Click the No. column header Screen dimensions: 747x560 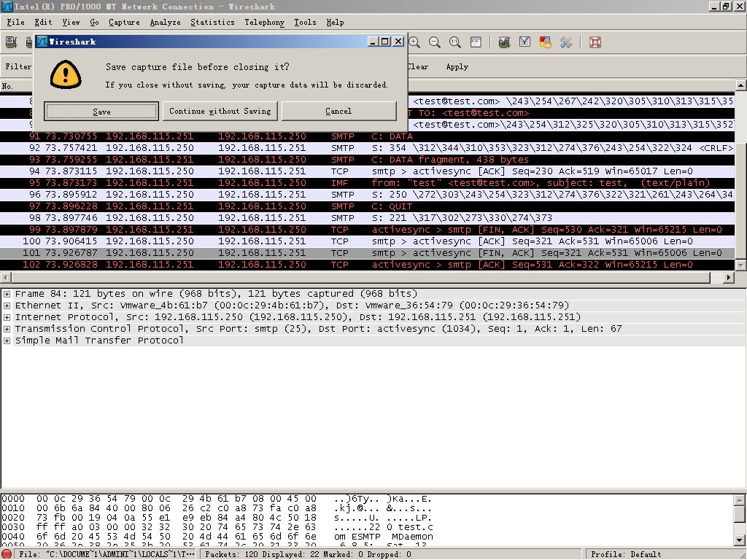coord(15,86)
